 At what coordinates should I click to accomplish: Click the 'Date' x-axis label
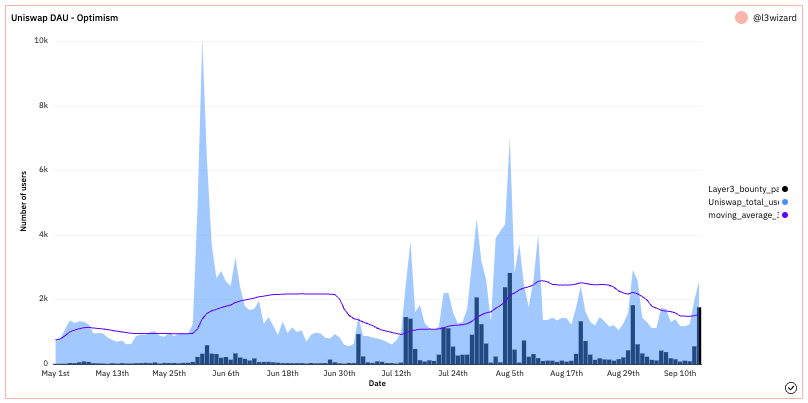tap(377, 383)
